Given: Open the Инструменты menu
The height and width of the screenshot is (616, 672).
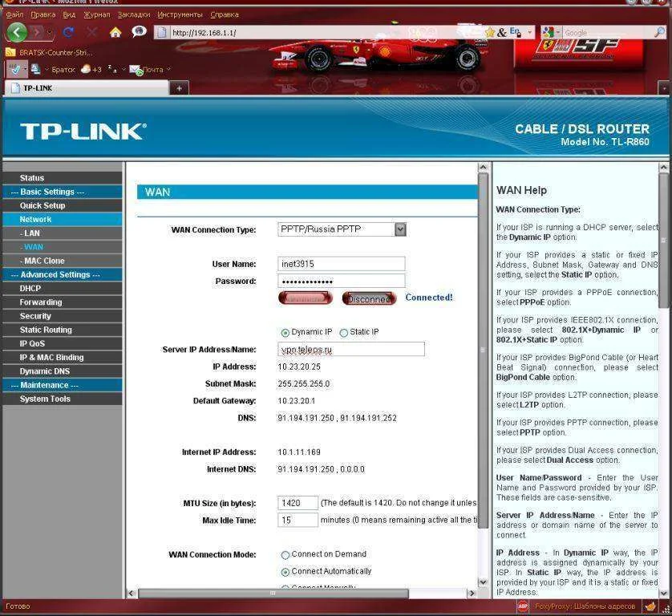Looking at the screenshot, I should point(180,14).
